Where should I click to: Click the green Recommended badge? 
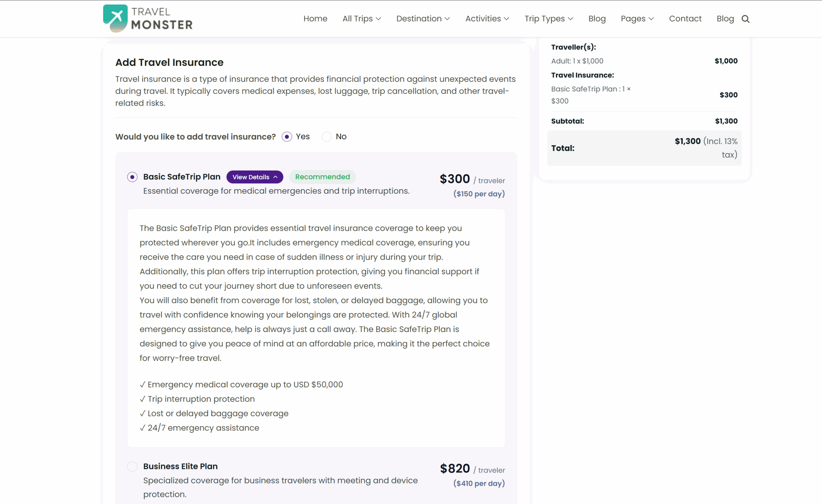point(322,177)
